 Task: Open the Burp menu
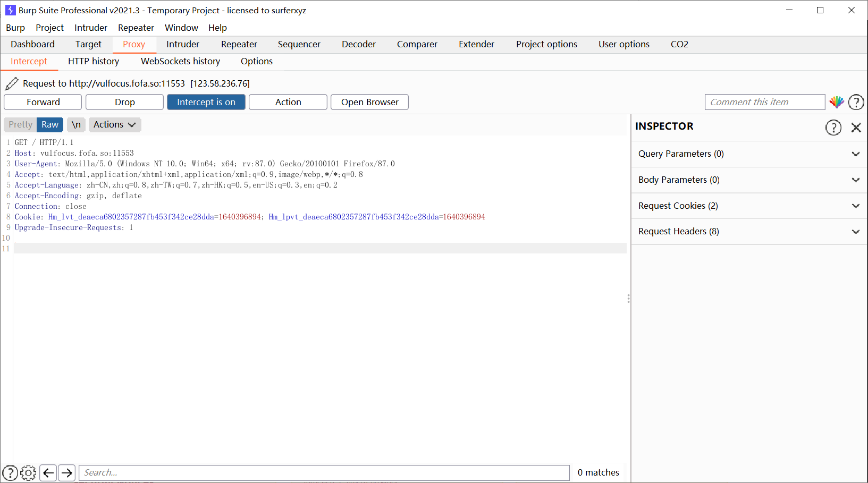pyautogui.click(x=15, y=28)
